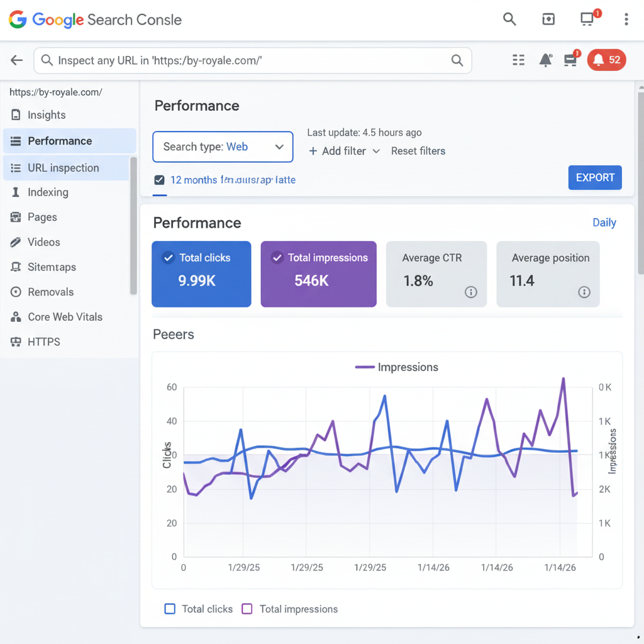Open the top-right three-dot overflow menu
The image size is (644, 644).
(x=626, y=19)
